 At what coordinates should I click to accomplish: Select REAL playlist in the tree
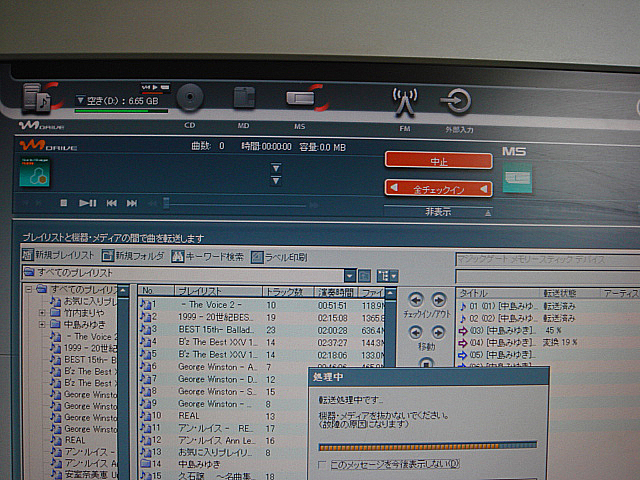click(x=68, y=440)
